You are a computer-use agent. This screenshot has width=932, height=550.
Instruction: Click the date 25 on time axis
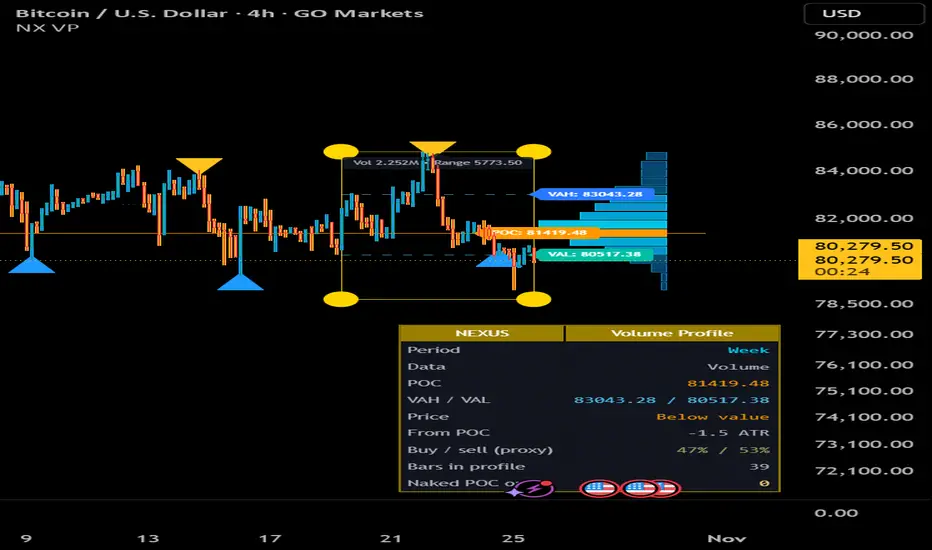(513, 539)
